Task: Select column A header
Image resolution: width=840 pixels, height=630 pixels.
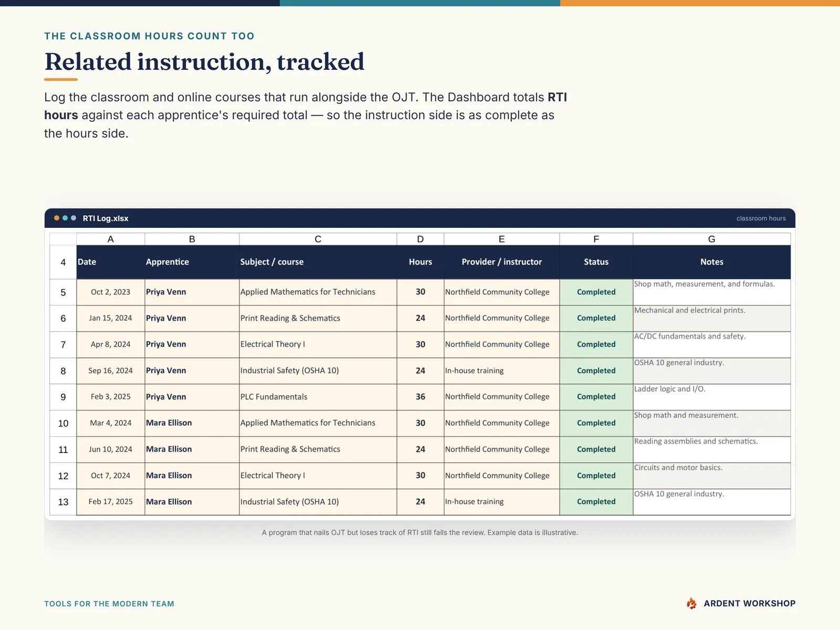Action: [111, 239]
